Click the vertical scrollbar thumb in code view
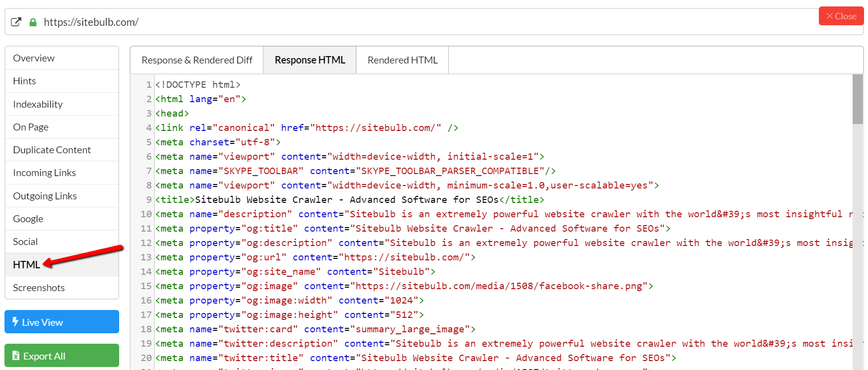Screen dimensions: 868x370 tap(858, 99)
